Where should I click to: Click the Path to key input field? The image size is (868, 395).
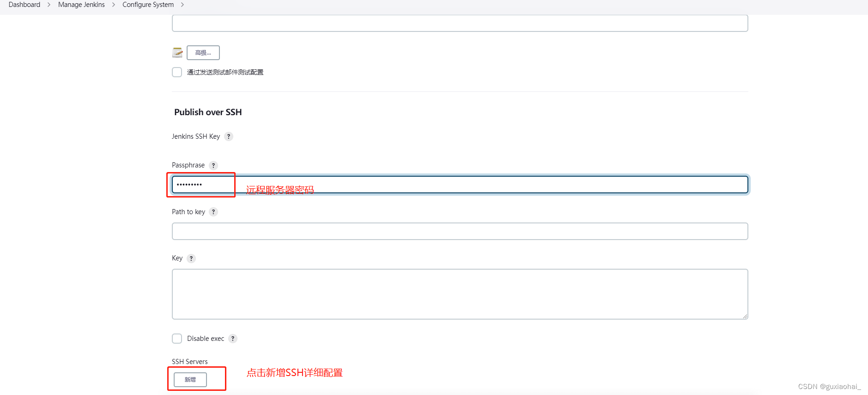click(x=460, y=231)
